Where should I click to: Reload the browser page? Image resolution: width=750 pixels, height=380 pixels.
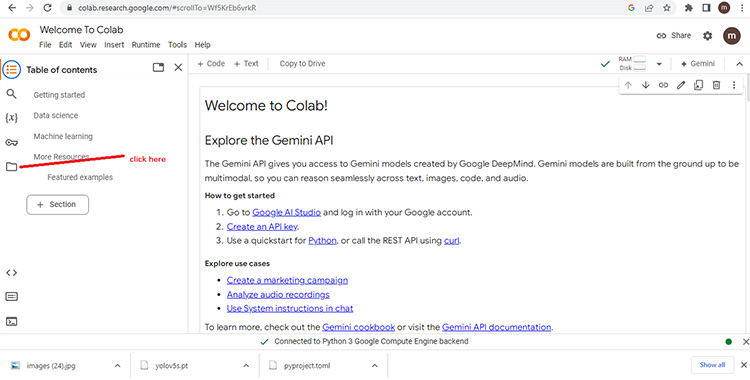point(47,8)
